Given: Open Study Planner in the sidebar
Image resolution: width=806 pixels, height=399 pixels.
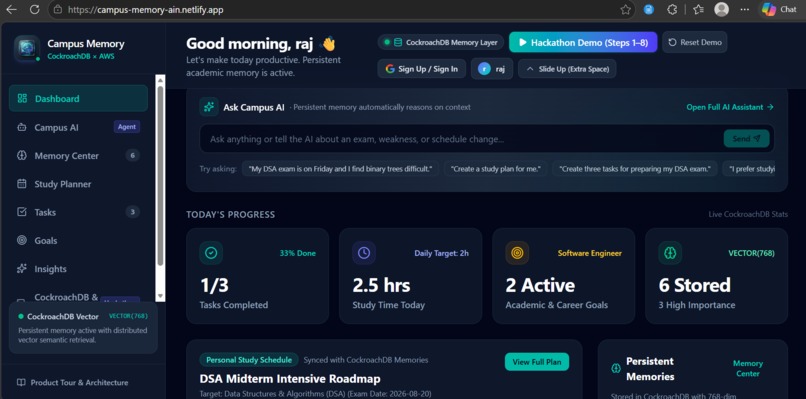Looking at the screenshot, I should (x=78, y=184).
